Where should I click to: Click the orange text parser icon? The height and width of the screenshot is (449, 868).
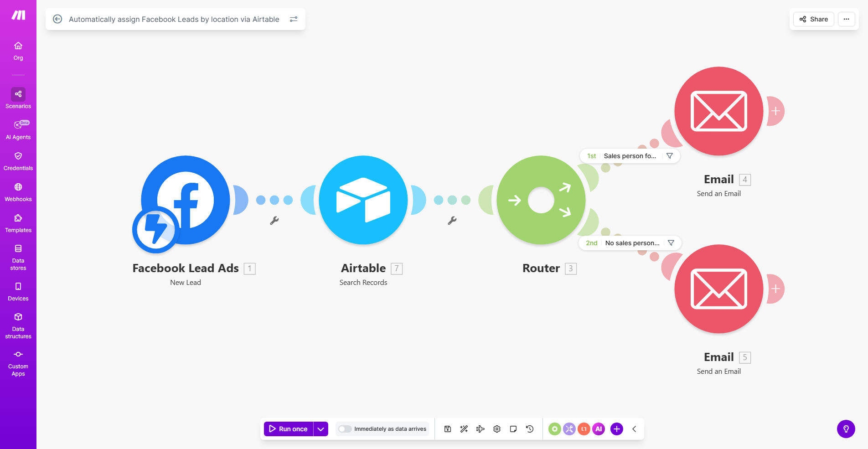tap(584, 429)
